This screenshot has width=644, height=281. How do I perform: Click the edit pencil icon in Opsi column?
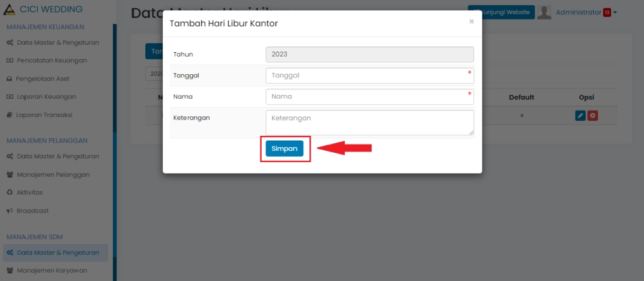[580, 116]
